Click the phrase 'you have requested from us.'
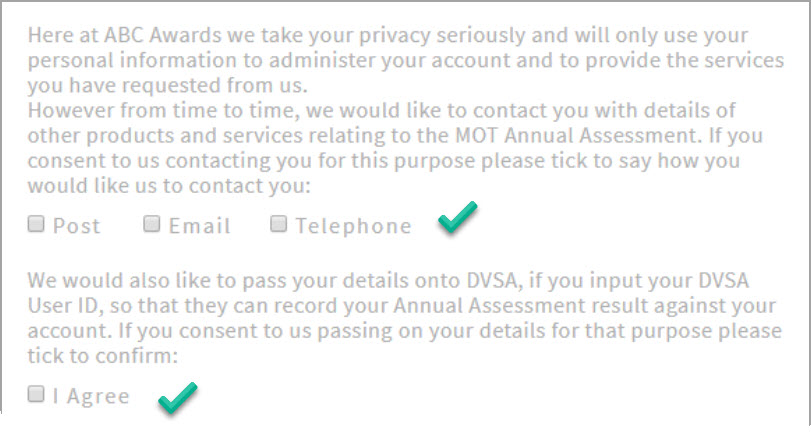Screen dimensions: 811x440 point(167,85)
